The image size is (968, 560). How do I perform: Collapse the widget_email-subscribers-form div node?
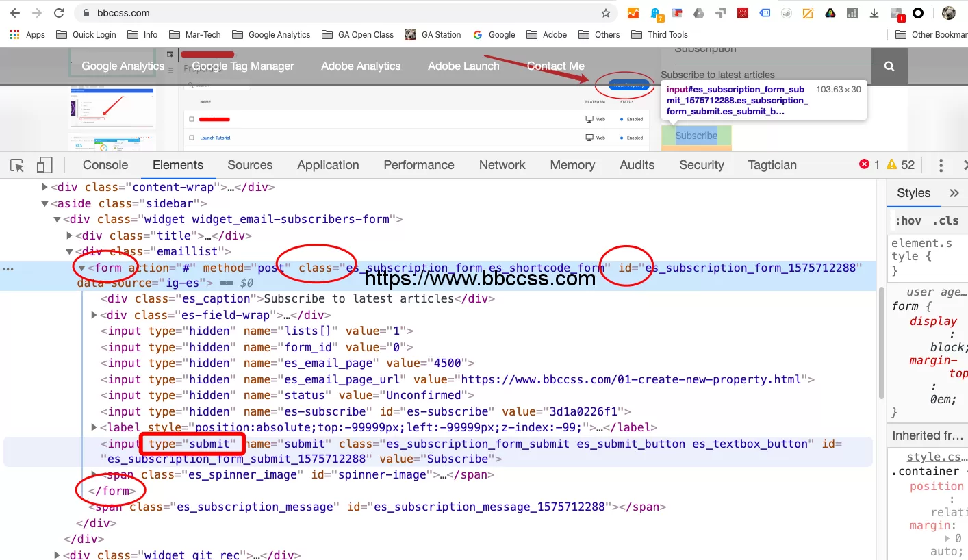pyautogui.click(x=57, y=220)
